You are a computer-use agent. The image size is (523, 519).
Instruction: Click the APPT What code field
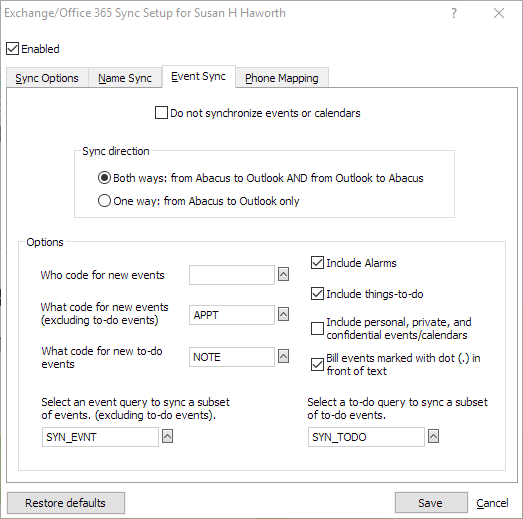tap(232, 315)
